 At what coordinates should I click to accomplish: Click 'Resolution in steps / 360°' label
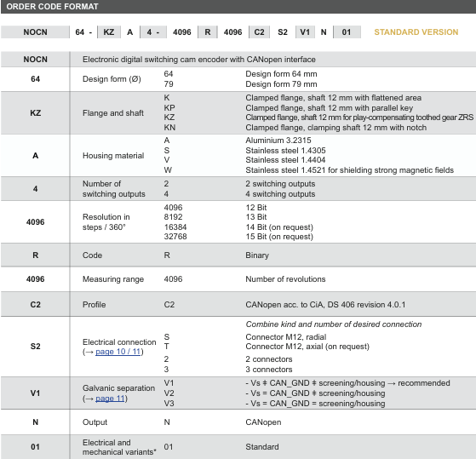coord(106,222)
